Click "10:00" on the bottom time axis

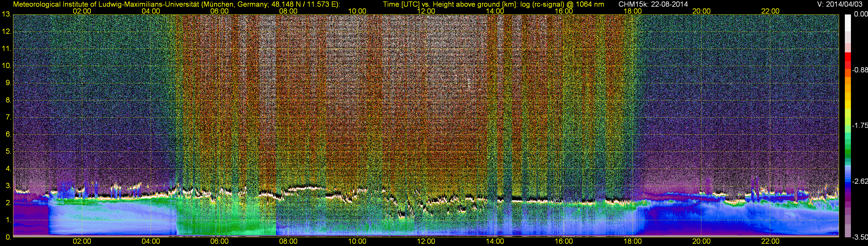pyautogui.click(x=357, y=241)
